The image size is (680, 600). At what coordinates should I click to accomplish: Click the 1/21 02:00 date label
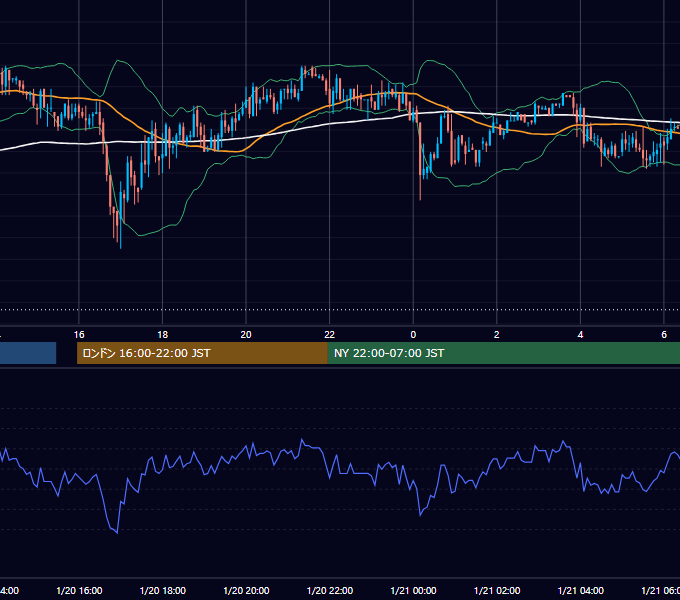click(497, 590)
